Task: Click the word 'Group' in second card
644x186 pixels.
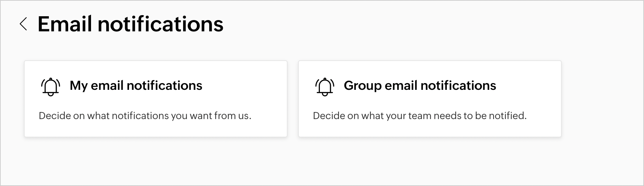Action: click(362, 86)
